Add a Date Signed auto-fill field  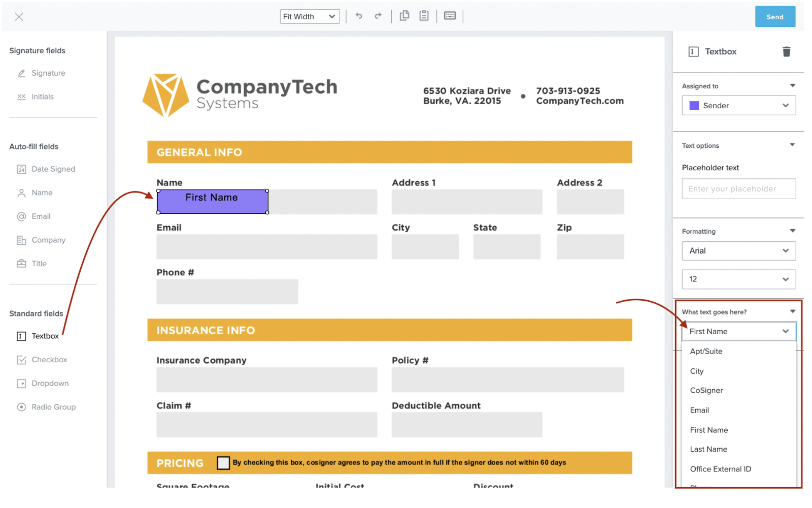tap(53, 169)
